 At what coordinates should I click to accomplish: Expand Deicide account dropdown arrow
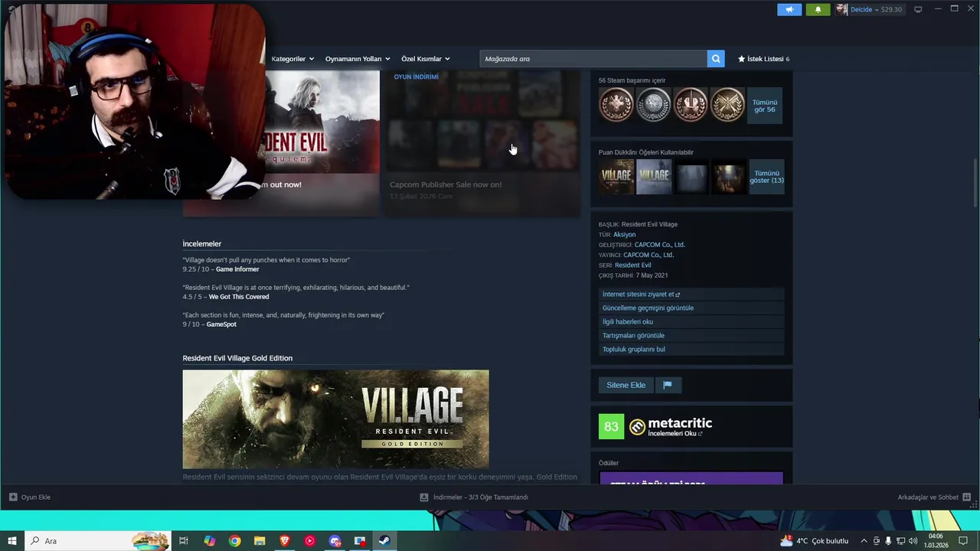pos(877,10)
